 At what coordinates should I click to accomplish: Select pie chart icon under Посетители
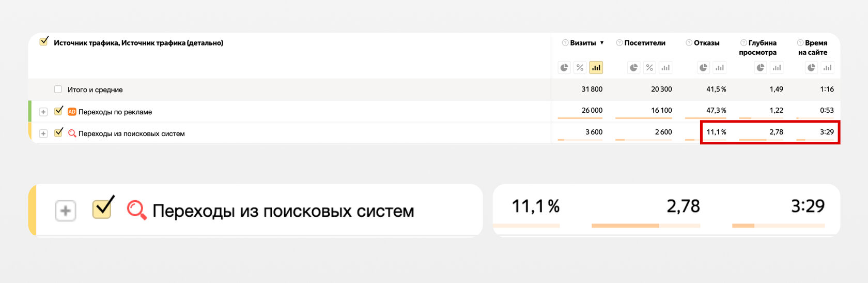pyautogui.click(x=634, y=67)
